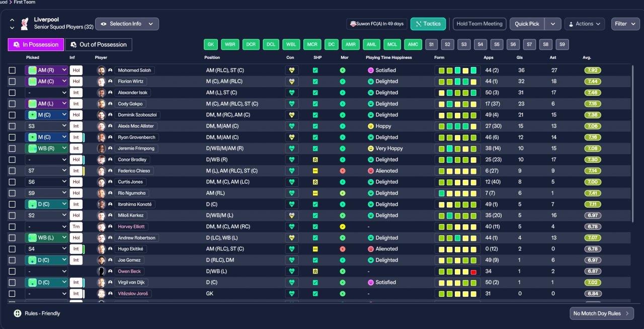Open Mohamed Salah's player name link

(x=134, y=71)
